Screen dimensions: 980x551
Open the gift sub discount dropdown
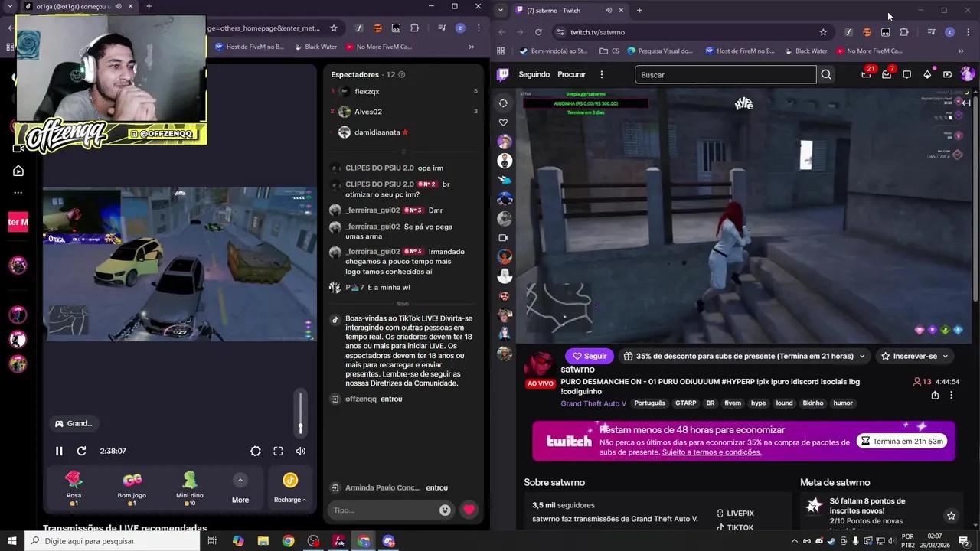pos(862,356)
